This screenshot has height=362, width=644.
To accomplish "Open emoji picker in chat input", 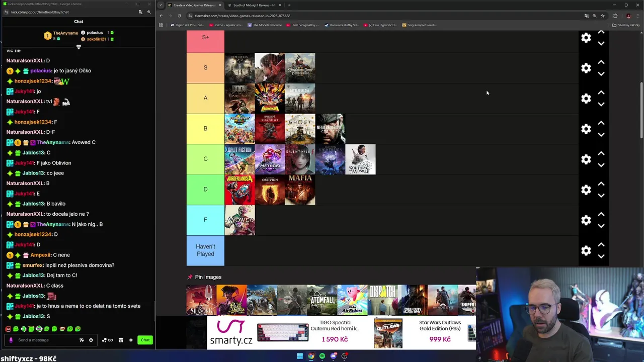I will coord(91,340).
